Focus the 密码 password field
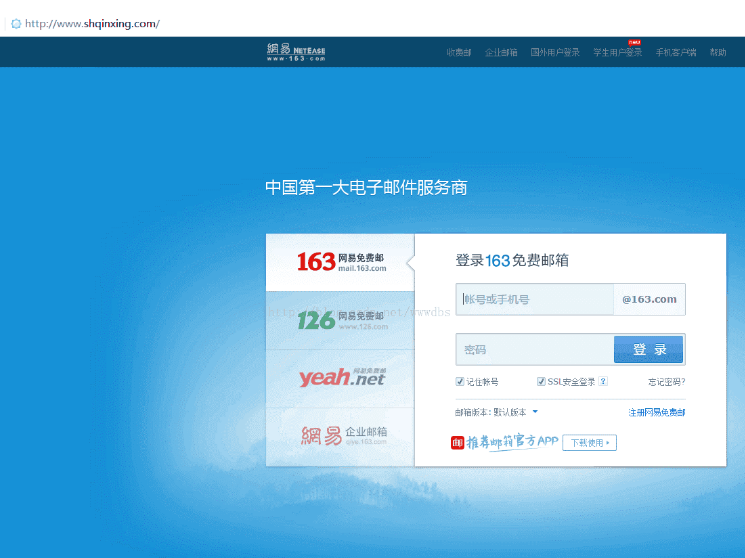745x558 pixels. coord(535,349)
